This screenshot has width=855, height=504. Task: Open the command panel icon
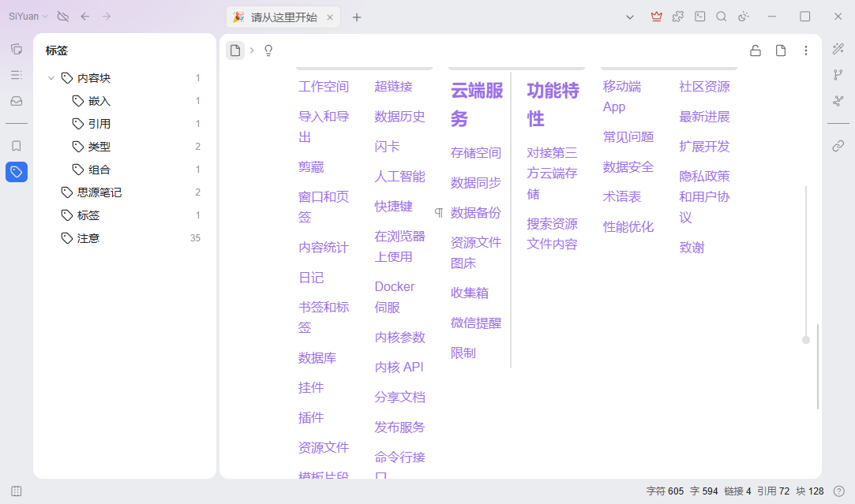[700, 17]
